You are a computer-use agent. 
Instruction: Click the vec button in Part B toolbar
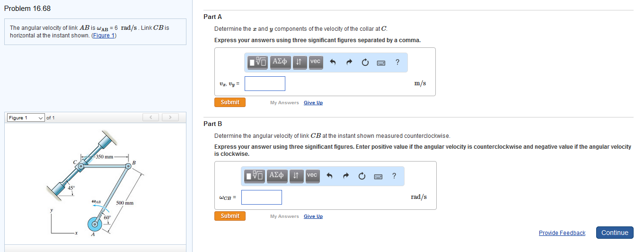312,175
